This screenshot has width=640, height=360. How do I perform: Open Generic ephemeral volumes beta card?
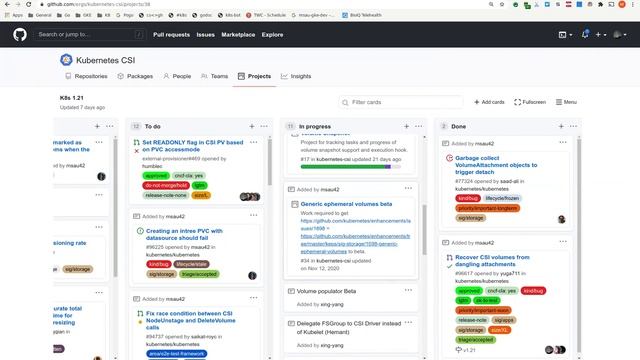coord(346,204)
